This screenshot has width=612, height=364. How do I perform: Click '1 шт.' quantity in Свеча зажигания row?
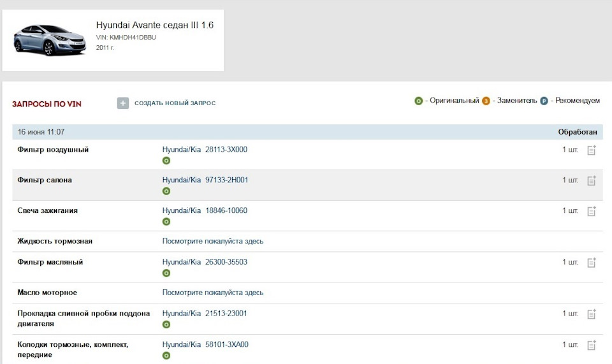570,210
